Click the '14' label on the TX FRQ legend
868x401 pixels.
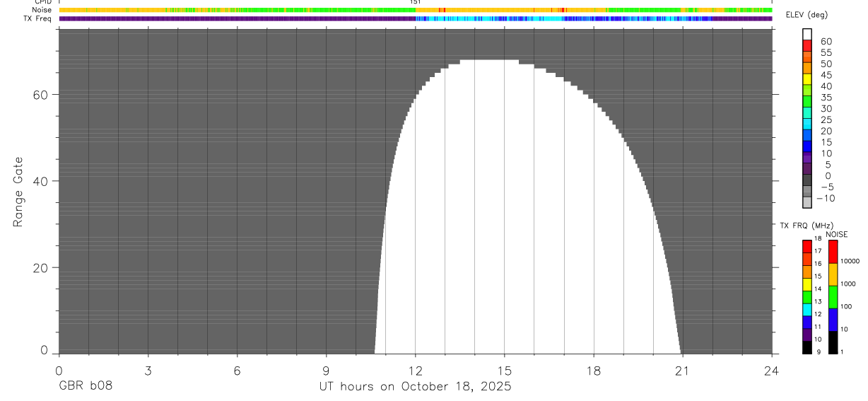click(x=818, y=289)
